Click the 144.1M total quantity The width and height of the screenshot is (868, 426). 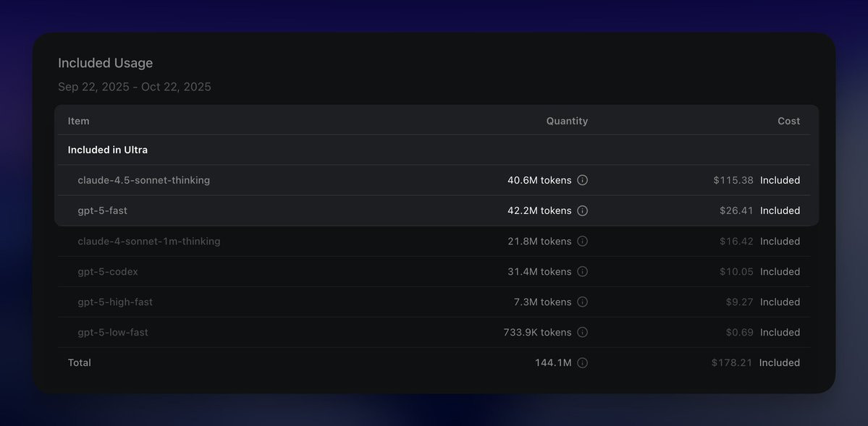pos(553,362)
